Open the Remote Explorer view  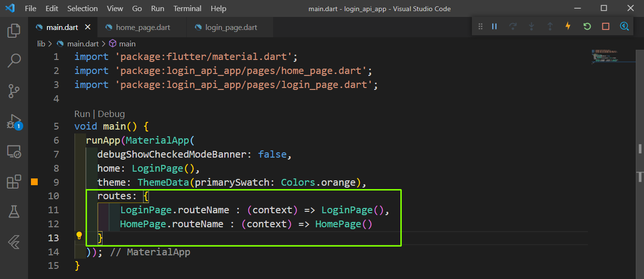14,151
